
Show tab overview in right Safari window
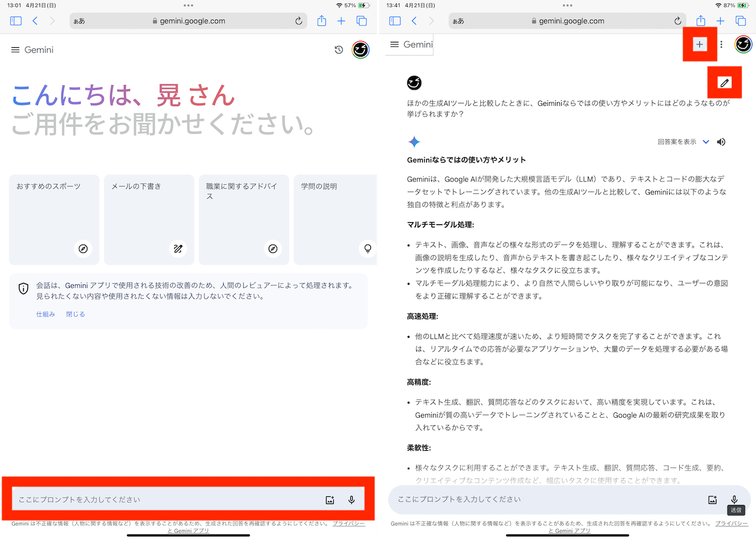tap(741, 21)
